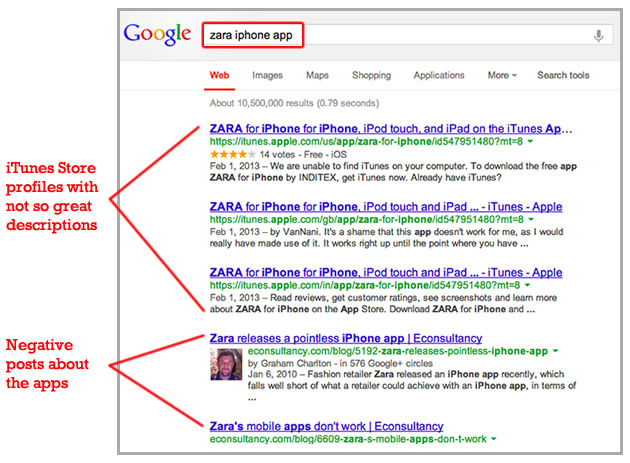Click the https://itunes.apple.com/gb/app URL text
The height and width of the screenshot is (463, 630).
[366, 219]
